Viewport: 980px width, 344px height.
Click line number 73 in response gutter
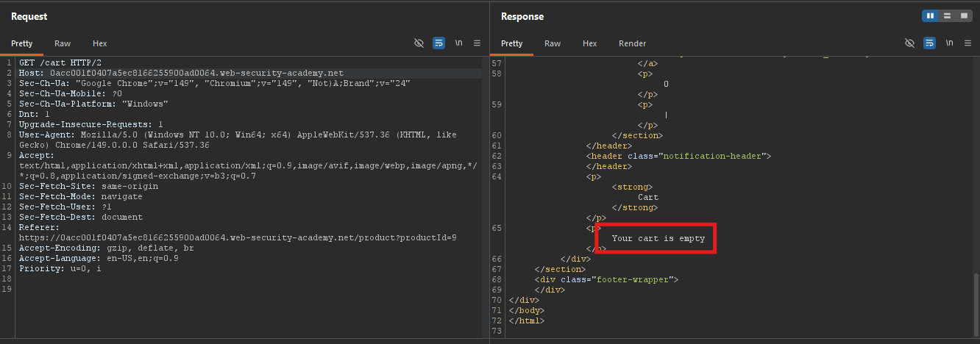click(496, 331)
